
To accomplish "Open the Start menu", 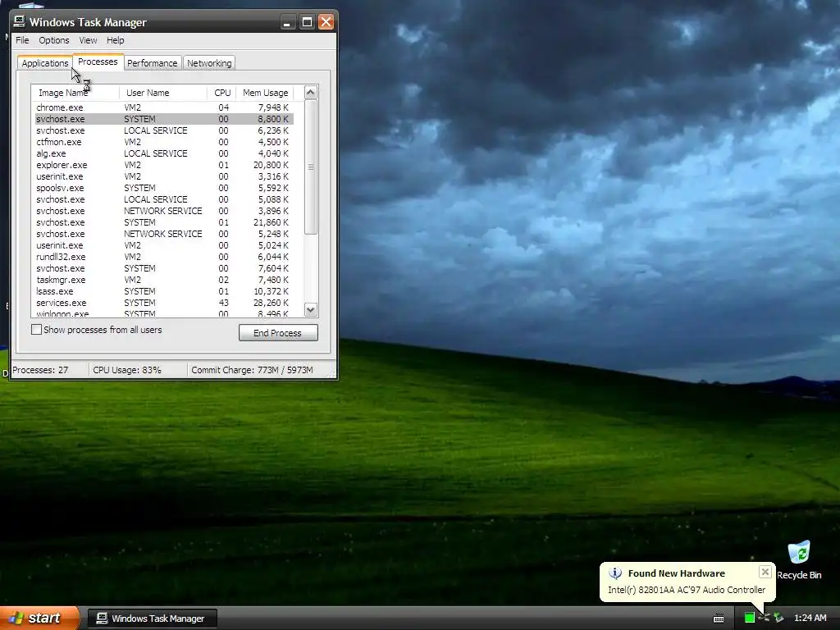I will [39, 618].
